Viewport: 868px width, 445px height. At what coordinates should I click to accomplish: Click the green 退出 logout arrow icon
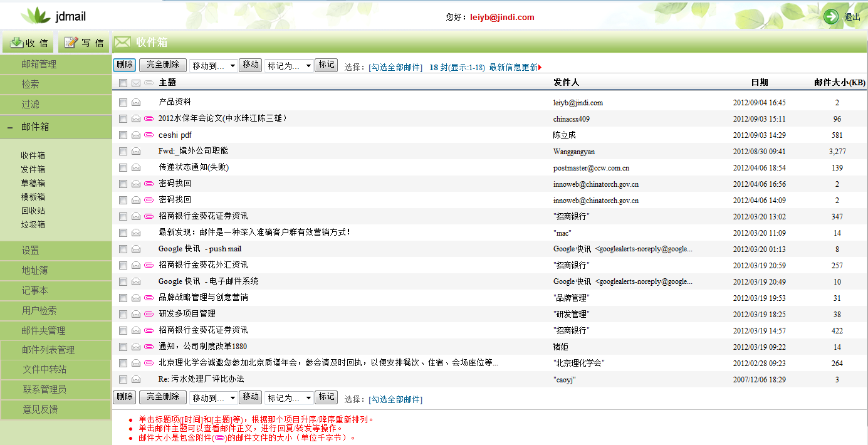[x=831, y=17]
